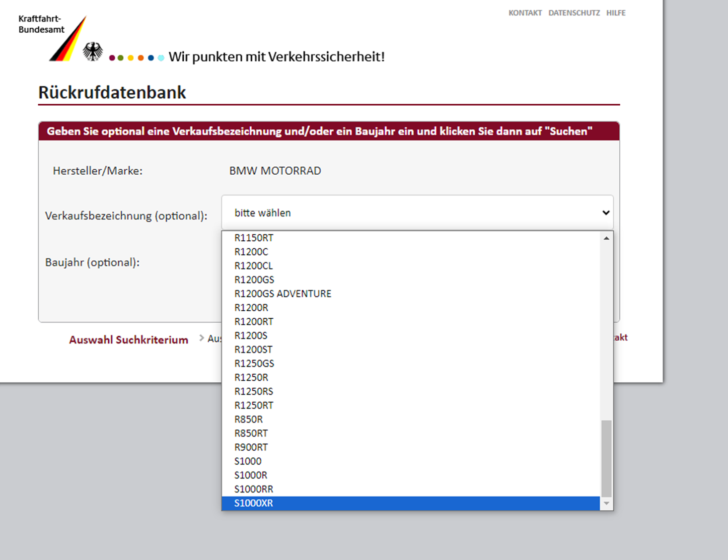This screenshot has width=728, height=560.
Task: Click the Rückrufdatenbank page heading
Action: pos(112,92)
